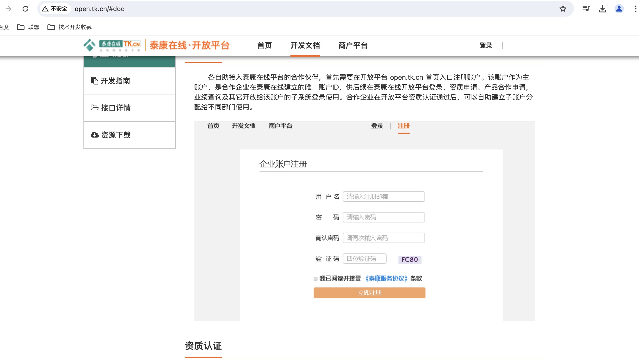Reload the page with the refresh icon
The image size is (639, 364).
[25, 9]
